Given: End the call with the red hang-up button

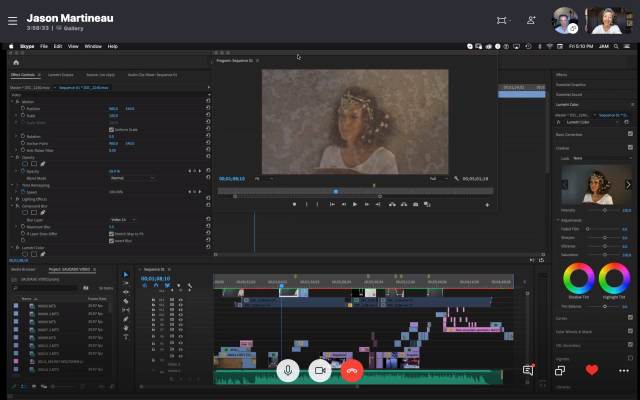Looking at the screenshot, I should coord(352,370).
